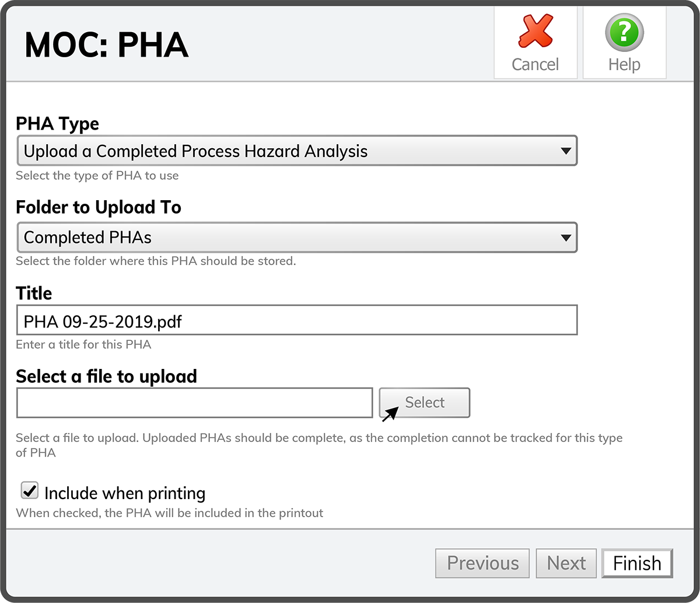Open the PHA Type dropdown
Image resolution: width=700 pixels, height=603 pixels.
296,151
